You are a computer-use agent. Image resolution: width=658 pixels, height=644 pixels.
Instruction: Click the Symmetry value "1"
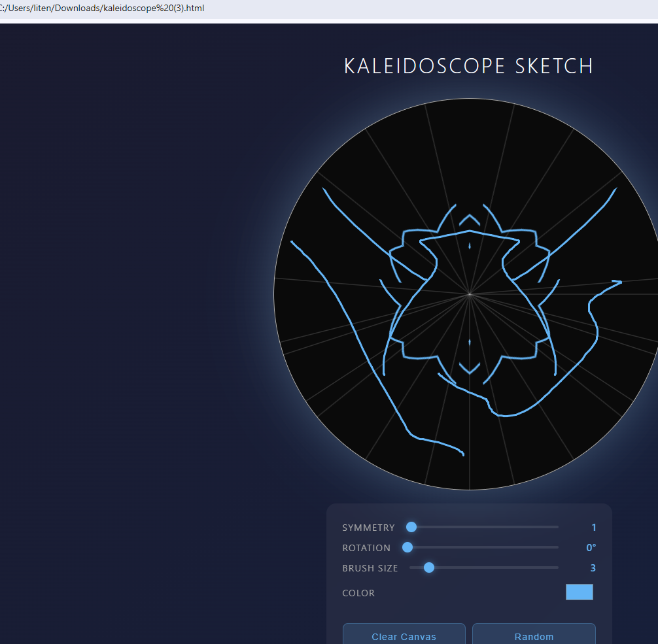[593, 528]
